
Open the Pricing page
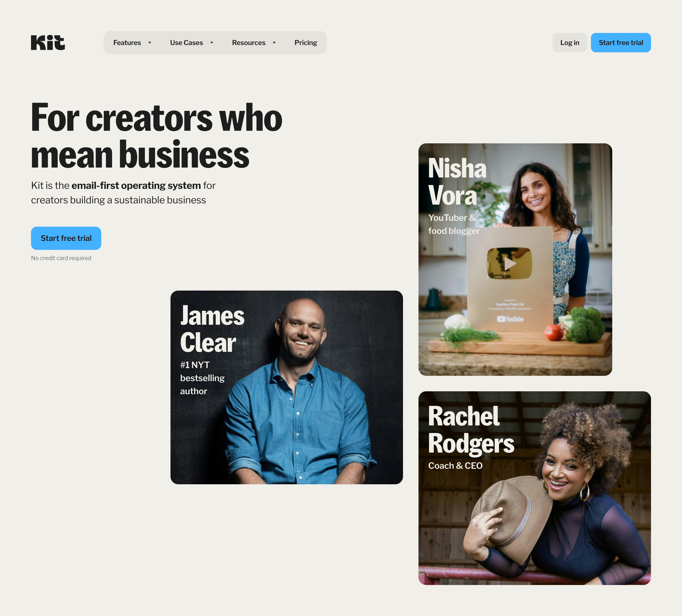305,43
